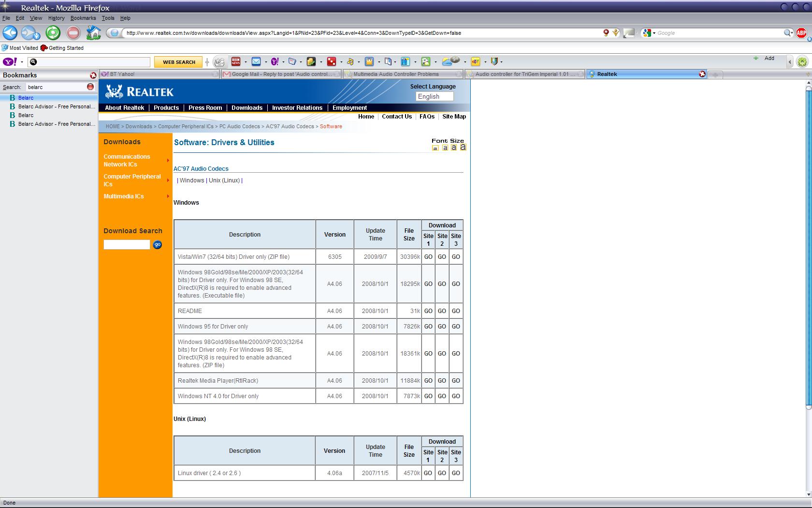
Task: Click the red Stop loading button
Action: point(73,33)
